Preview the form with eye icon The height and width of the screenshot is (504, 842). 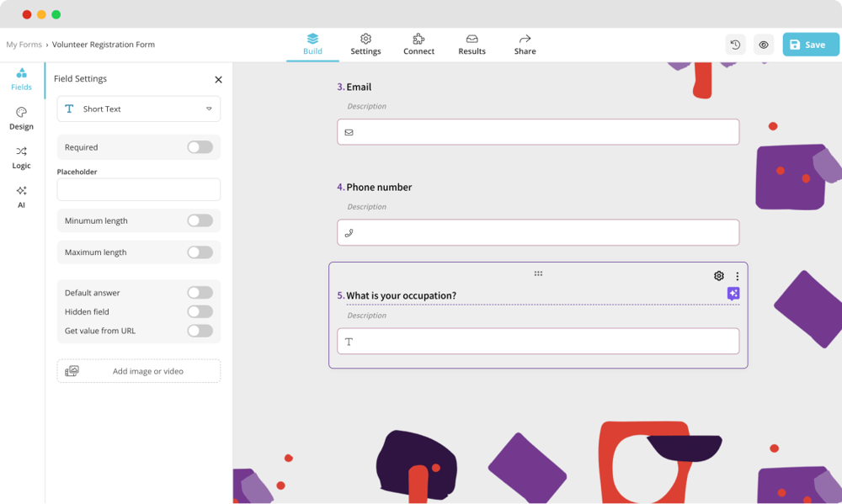[764, 45]
